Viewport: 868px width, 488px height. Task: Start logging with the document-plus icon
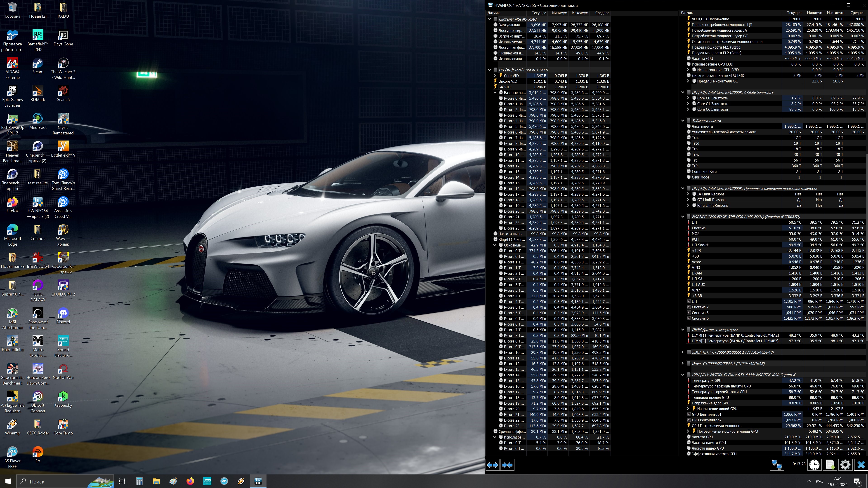point(830,465)
